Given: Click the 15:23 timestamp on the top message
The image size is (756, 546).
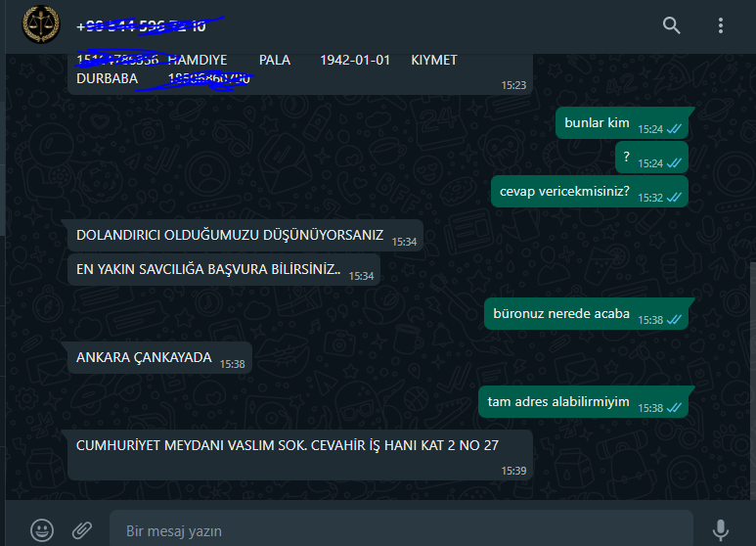Looking at the screenshot, I should 513,85.
